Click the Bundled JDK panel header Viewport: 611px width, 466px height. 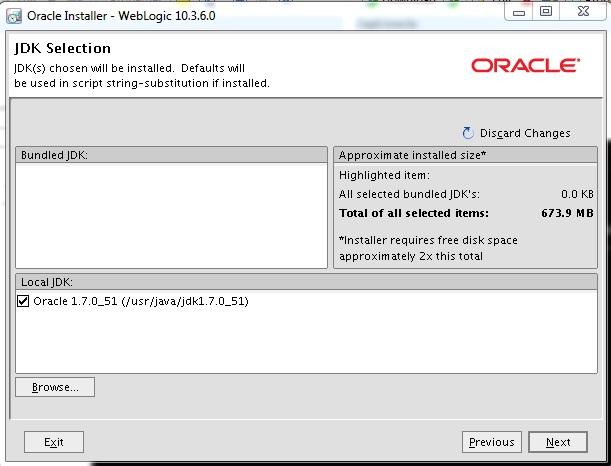[171, 155]
